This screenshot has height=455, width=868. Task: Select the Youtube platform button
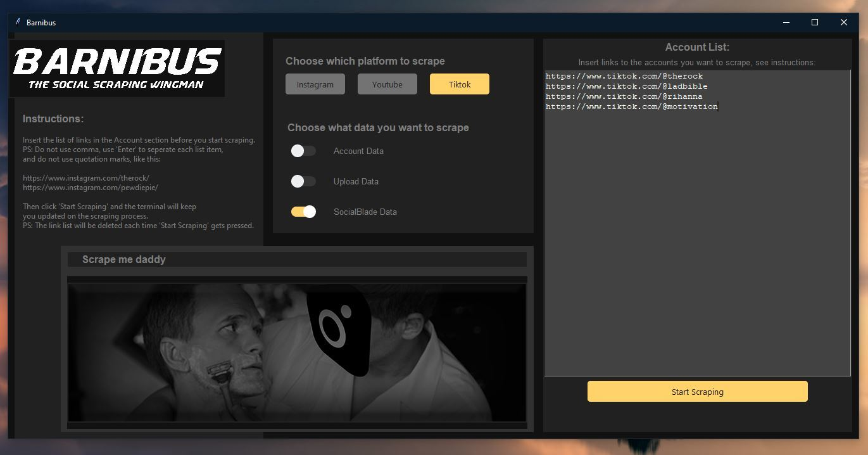click(387, 84)
